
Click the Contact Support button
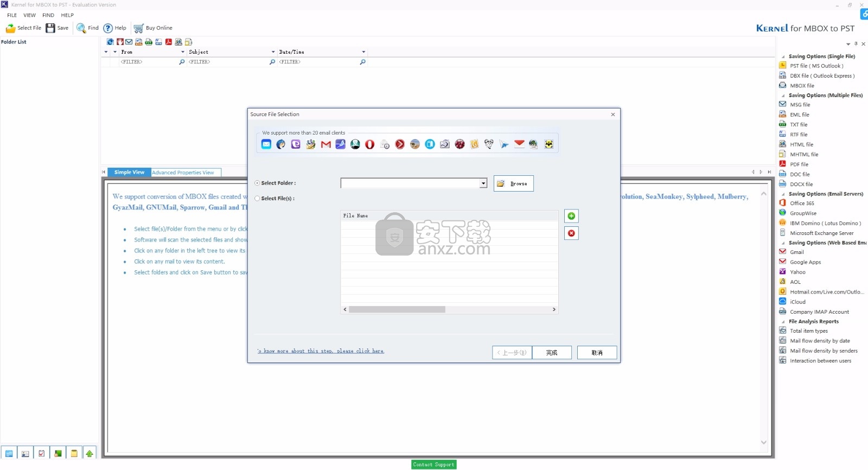(x=434, y=465)
